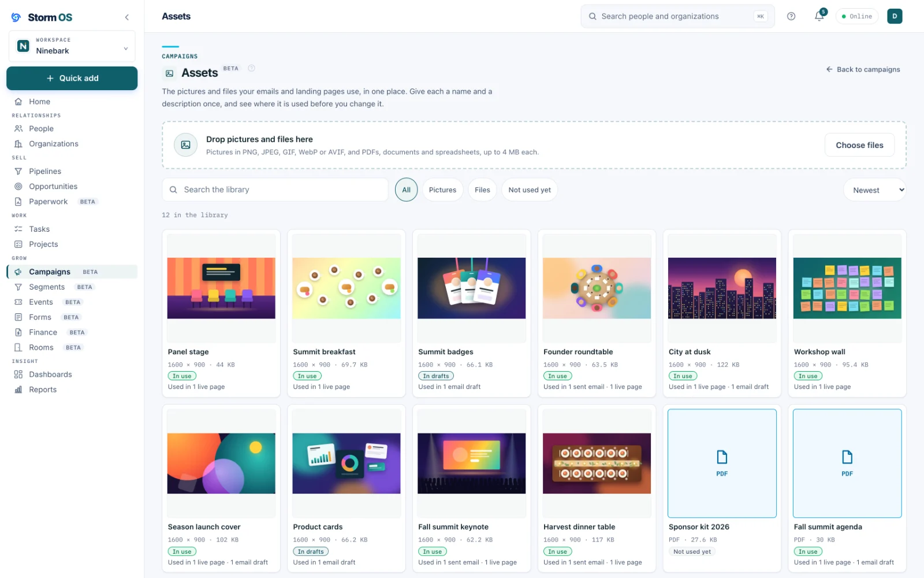Image resolution: width=924 pixels, height=578 pixels.
Task: Click the Tasks checklist icon
Action: [18, 229]
